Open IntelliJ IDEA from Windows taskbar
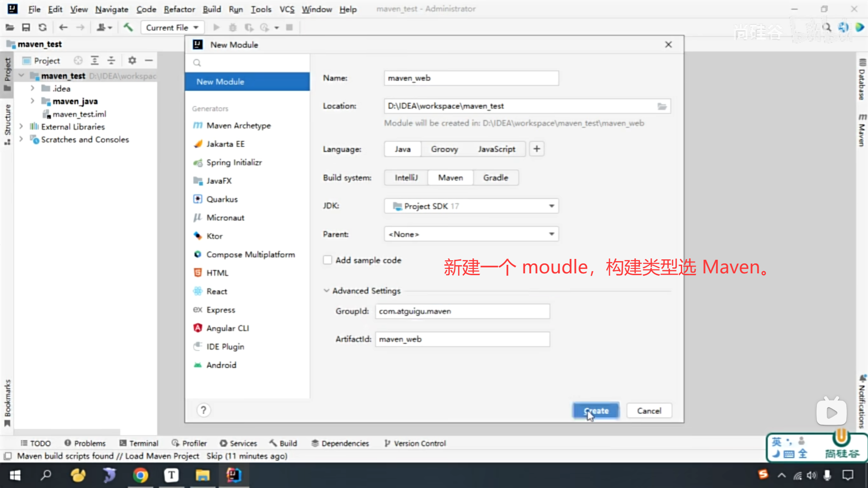This screenshot has width=868, height=488. (x=234, y=475)
